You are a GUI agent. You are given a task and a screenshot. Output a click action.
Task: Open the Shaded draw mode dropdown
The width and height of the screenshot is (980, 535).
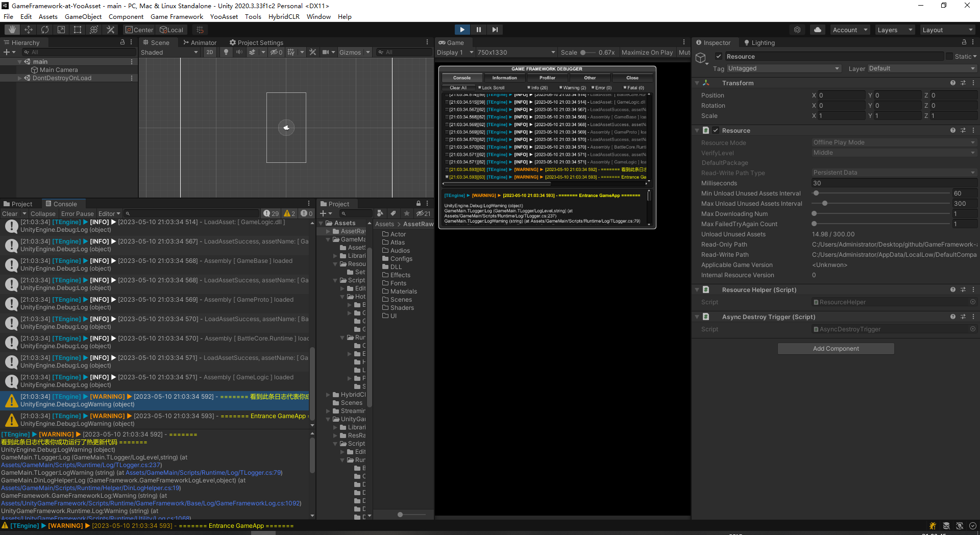pyautogui.click(x=169, y=52)
